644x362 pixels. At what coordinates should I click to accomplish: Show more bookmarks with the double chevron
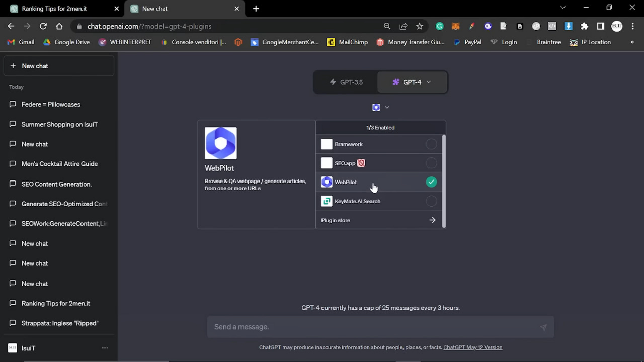pos(632,42)
